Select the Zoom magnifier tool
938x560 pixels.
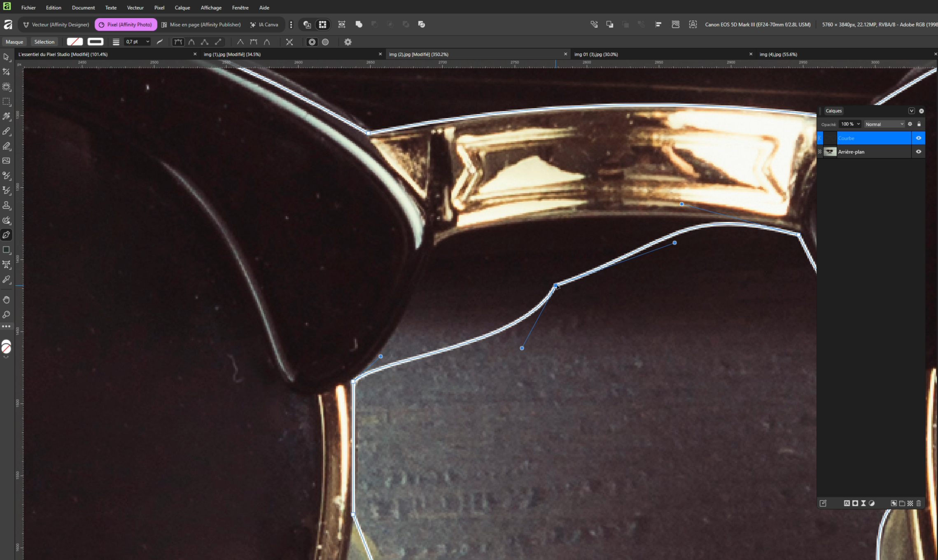pyautogui.click(x=6, y=315)
